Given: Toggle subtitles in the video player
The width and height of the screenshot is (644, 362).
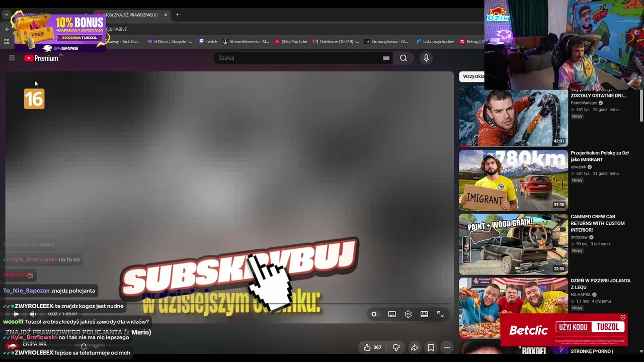Looking at the screenshot, I should tap(392, 314).
